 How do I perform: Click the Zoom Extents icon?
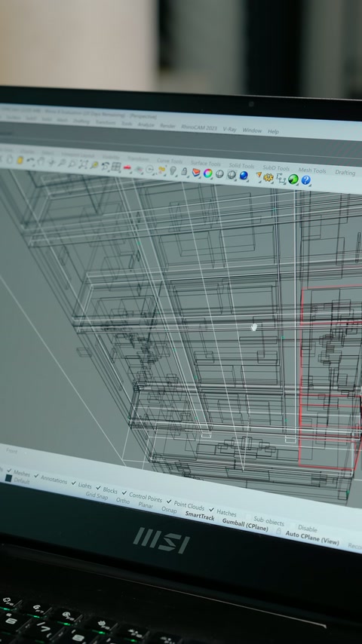point(84,164)
